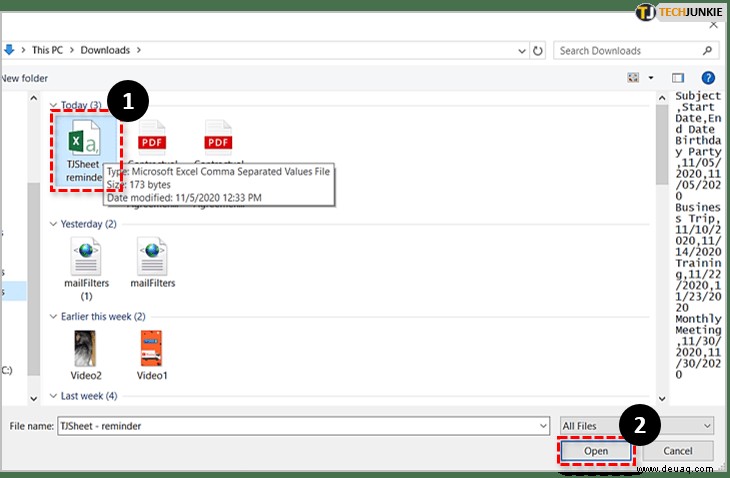Click the New folder button
The width and height of the screenshot is (730, 478).
tap(24, 78)
